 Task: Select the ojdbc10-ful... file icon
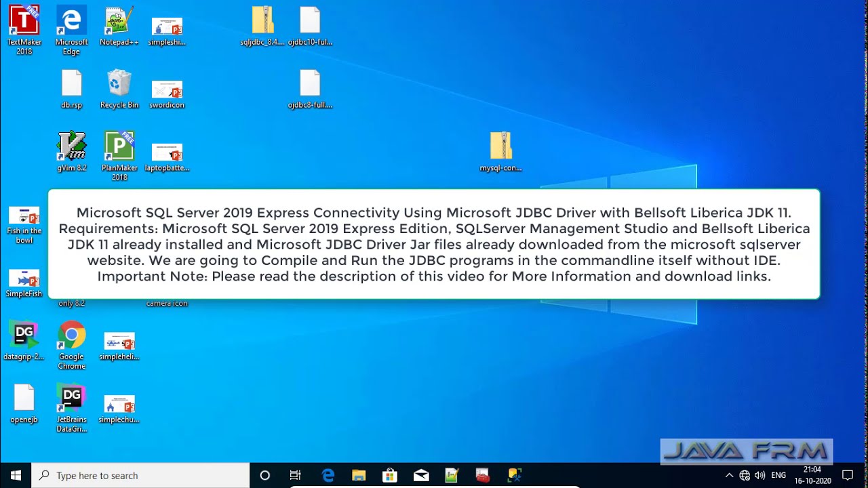[310, 26]
